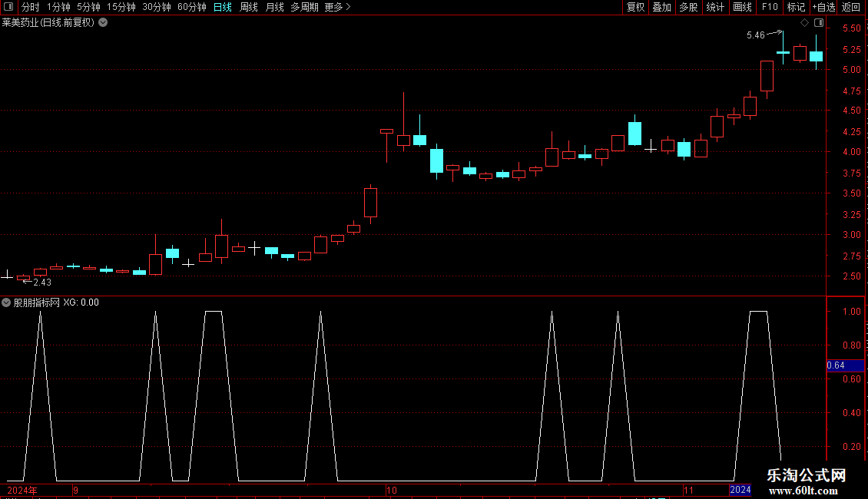Open the 多股 multi-stock view
This screenshot has width=868, height=499.
[x=688, y=7]
